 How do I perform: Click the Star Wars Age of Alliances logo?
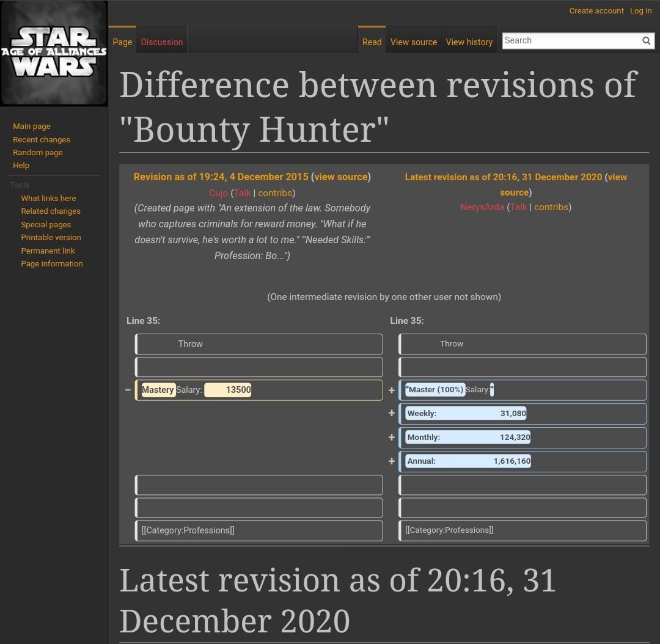tap(54, 53)
